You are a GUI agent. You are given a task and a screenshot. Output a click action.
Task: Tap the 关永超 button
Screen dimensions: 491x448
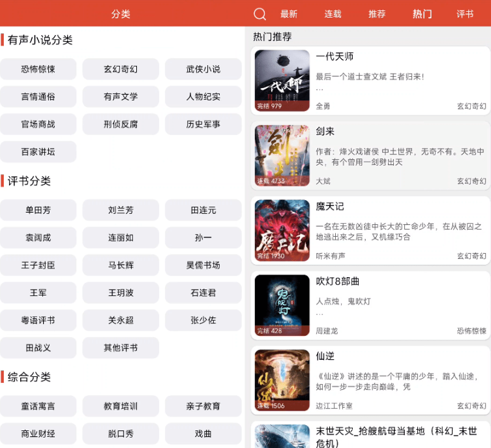[x=121, y=320]
